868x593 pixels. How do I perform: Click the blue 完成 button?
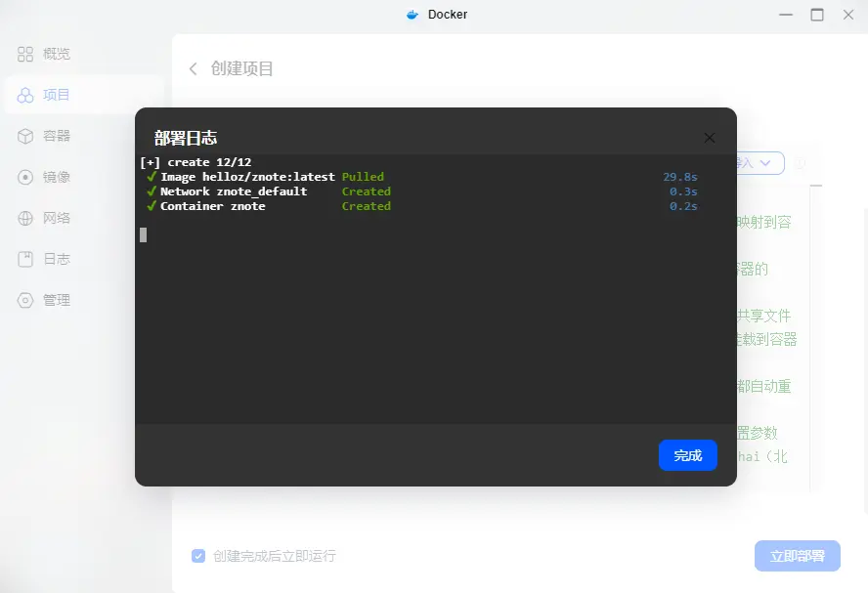[x=687, y=455]
